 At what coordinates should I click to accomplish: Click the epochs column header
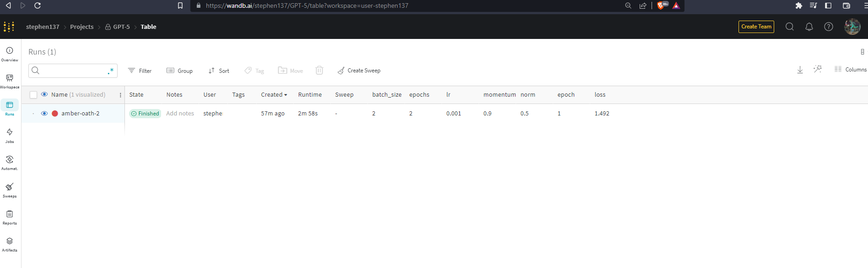point(419,94)
